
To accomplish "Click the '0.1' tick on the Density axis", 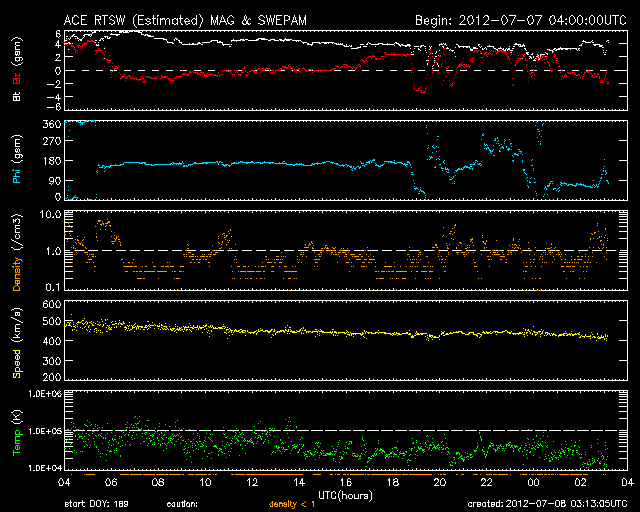I will point(53,287).
